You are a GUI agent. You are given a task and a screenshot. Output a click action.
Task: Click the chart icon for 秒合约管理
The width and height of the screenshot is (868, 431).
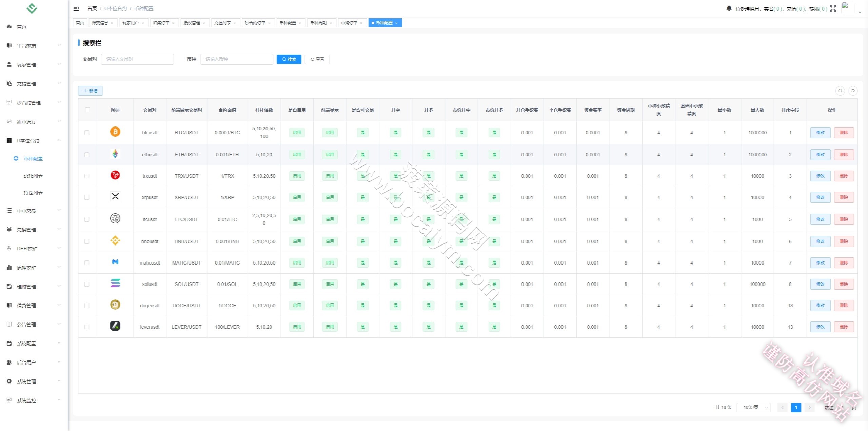click(x=9, y=102)
